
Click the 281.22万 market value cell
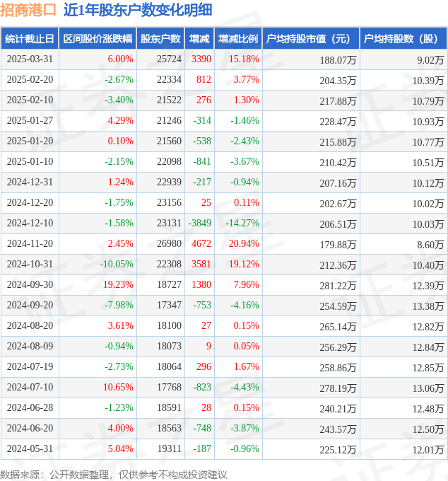click(338, 286)
